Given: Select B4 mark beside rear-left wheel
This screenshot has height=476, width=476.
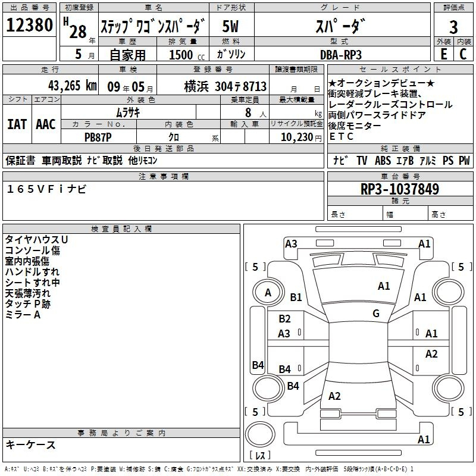Looking at the screenshot, I should point(293,386).
